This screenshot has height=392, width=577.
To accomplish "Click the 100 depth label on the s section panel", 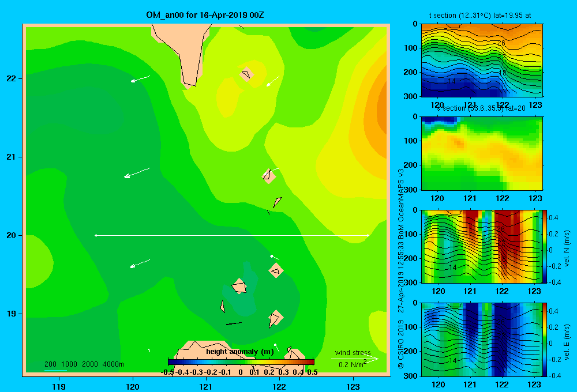I will click(x=411, y=141).
